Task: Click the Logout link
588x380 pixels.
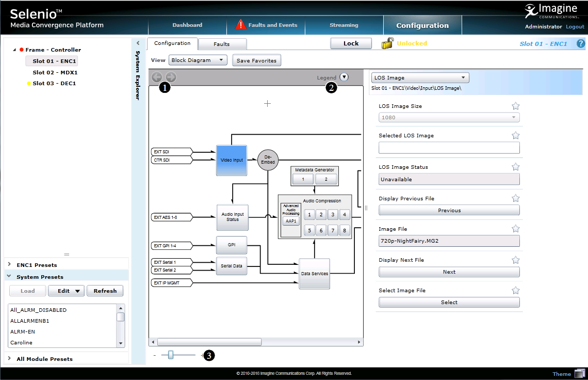Action: pyautogui.click(x=575, y=27)
